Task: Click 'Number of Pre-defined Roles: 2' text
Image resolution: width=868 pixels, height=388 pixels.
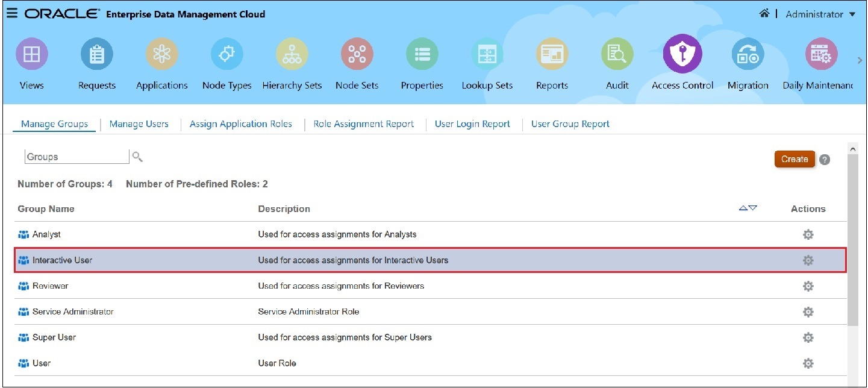Action: coord(197,184)
